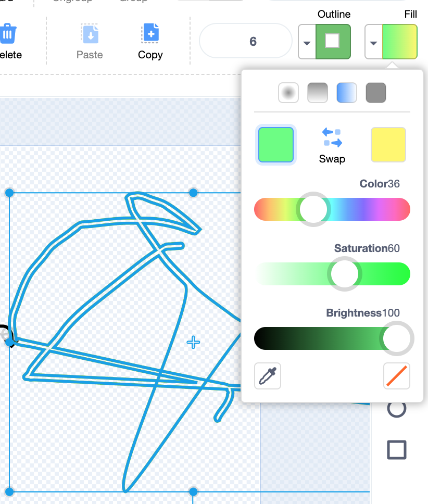The height and width of the screenshot is (504, 428).
Task: Select the green first gradient color
Action: pyautogui.click(x=275, y=145)
